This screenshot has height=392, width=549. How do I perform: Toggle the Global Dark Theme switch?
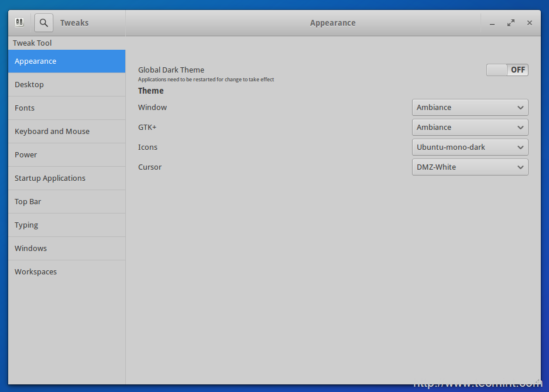(507, 70)
